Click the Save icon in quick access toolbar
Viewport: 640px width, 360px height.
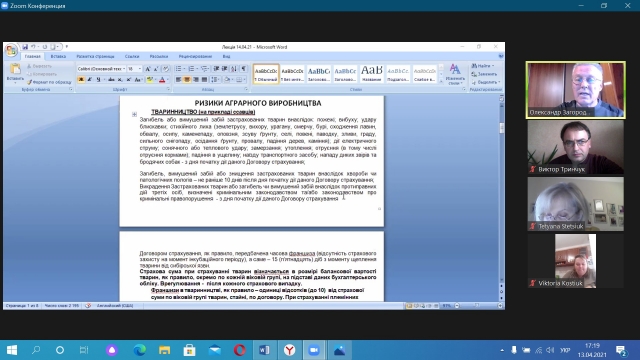(x=25, y=47)
